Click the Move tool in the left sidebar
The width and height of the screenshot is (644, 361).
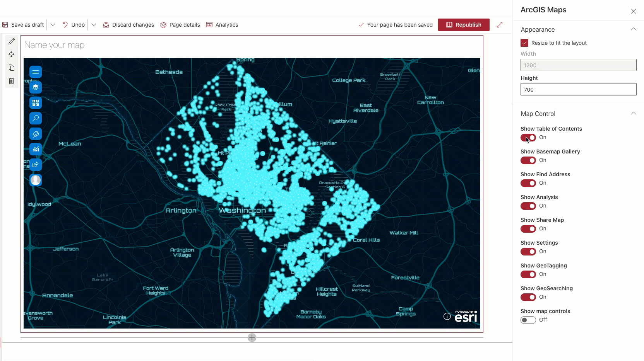point(11,54)
